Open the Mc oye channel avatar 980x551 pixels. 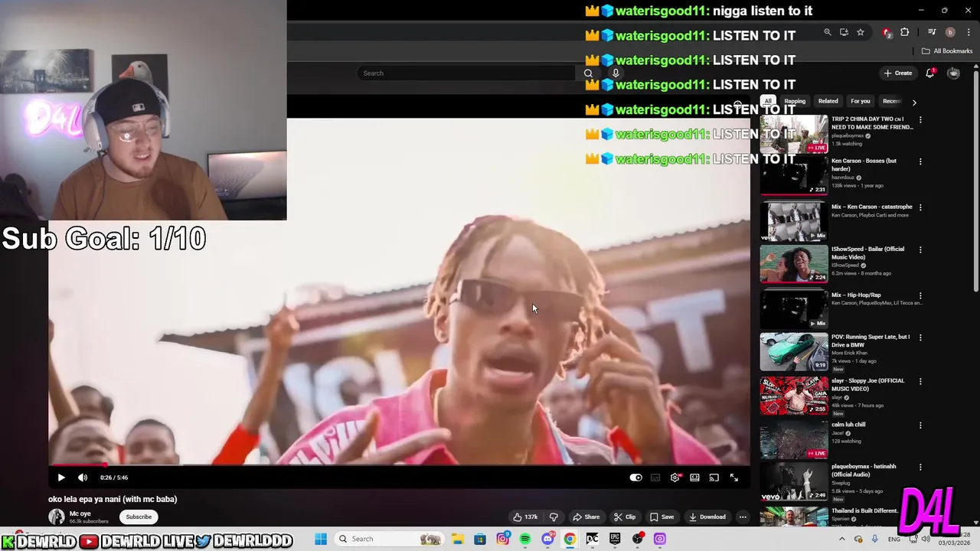57,517
